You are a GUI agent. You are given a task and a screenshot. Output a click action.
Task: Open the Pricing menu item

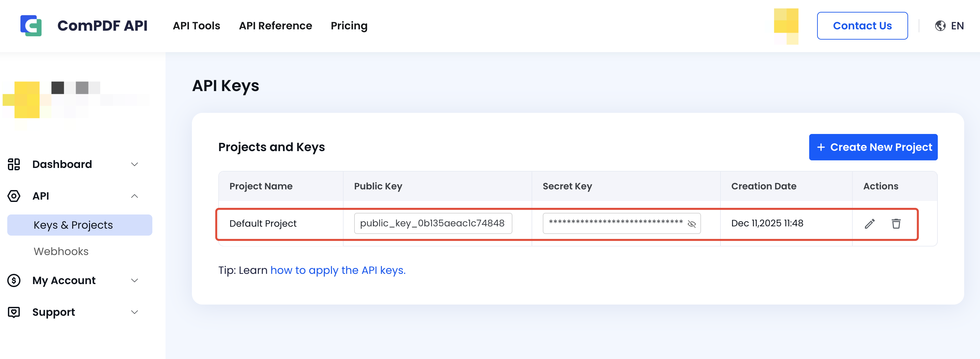(x=349, y=25)
